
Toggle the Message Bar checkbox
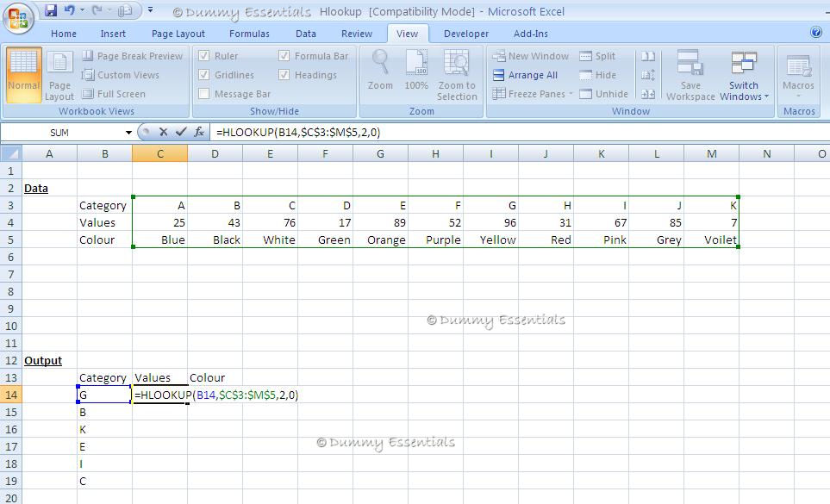coord(203,94)
